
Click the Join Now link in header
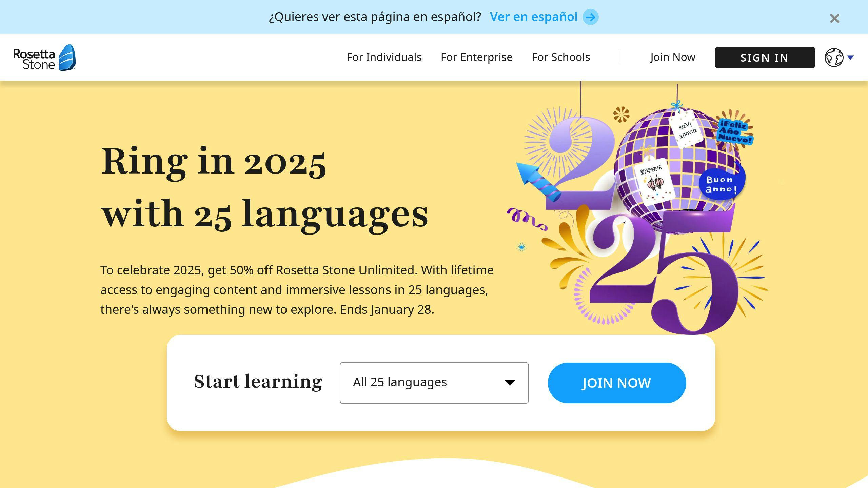pyautogui.click(x=673, y=57)
